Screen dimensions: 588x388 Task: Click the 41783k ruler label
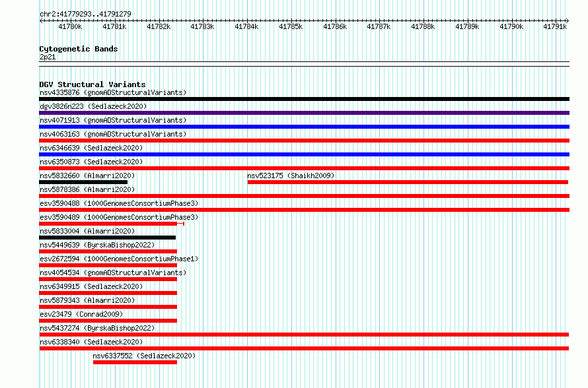[202, 26]
